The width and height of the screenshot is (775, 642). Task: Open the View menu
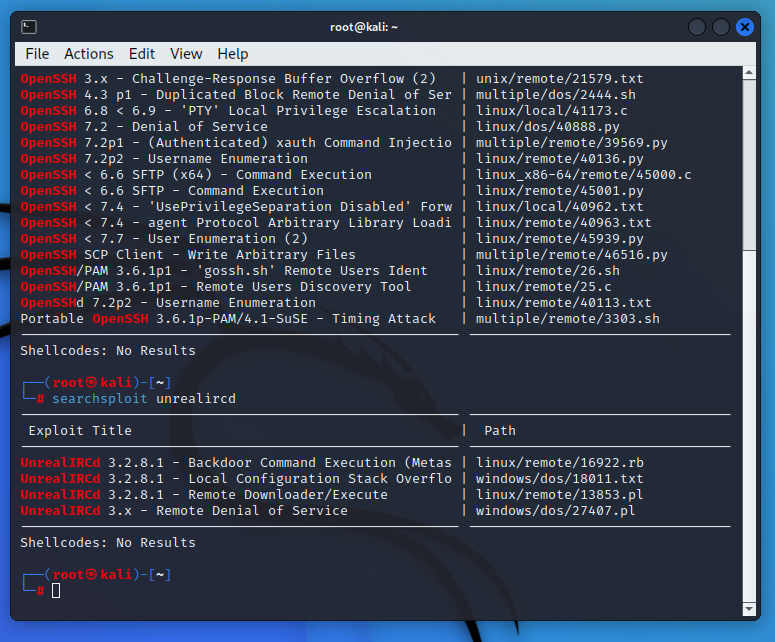pos(186,54)
